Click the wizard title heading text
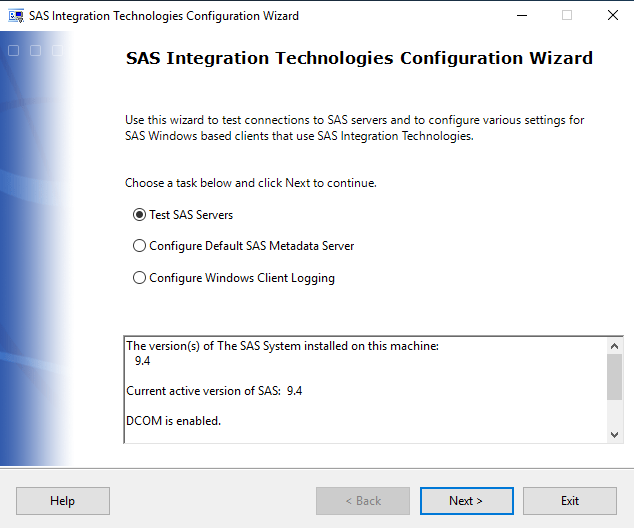 click(359, 58)
